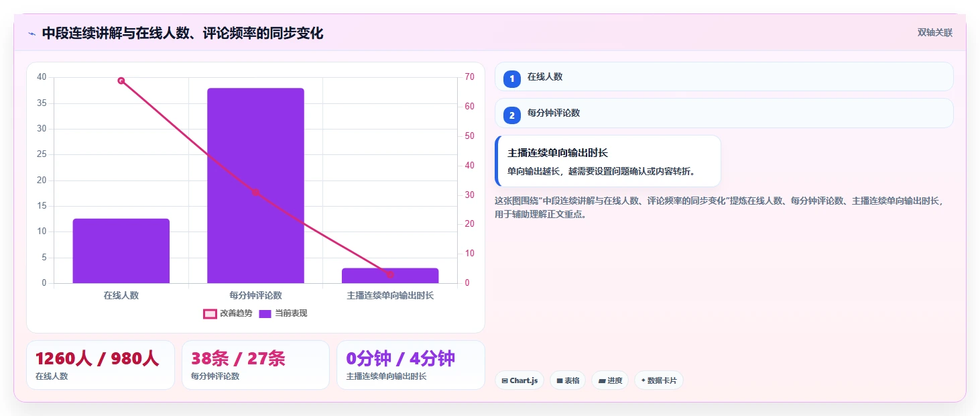Viewport: 980px width, 416px height.
Task: Click the text 单向输出越长，越需要设置问题确认或内容转折。
Action: [x=602, y=172]
